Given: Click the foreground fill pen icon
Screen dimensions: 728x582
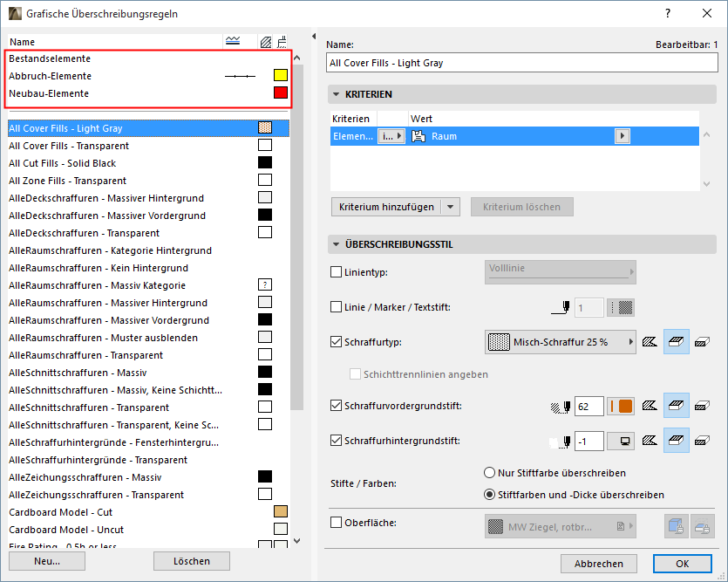Looking at the screenshot, I should [561, 407].
